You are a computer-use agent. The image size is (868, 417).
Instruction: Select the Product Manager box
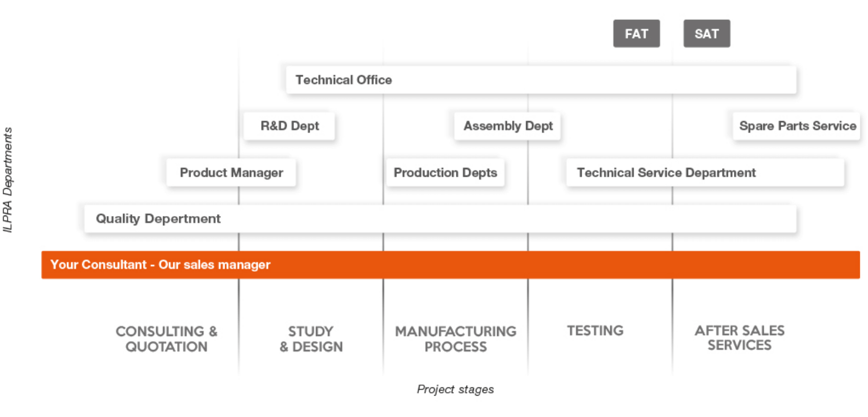pos(231,173)
